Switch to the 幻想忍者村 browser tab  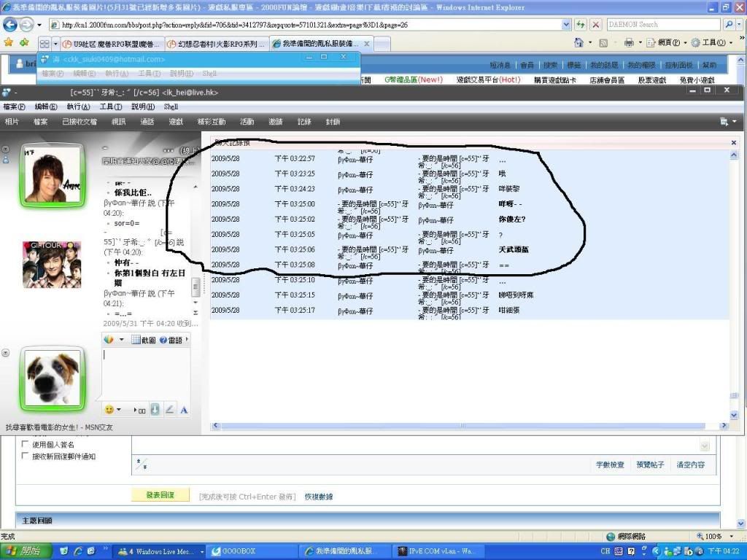click(217, 44)
